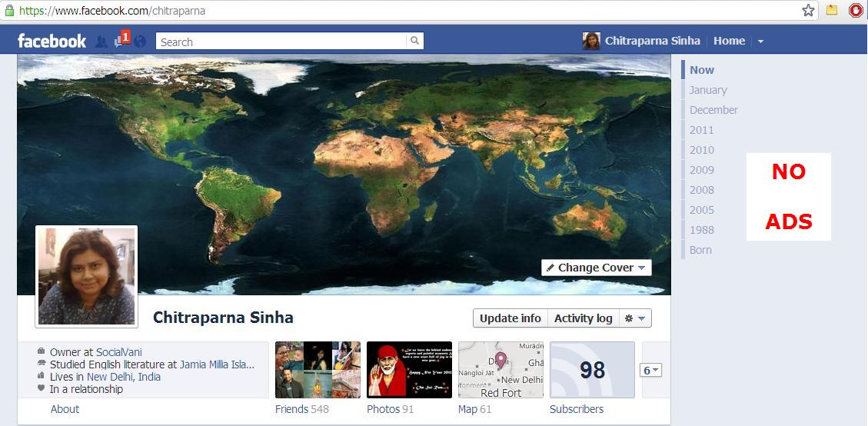Jump to 2009 on timeline
Viewport: 868px width, 426px height.
(x=701, y=170)
